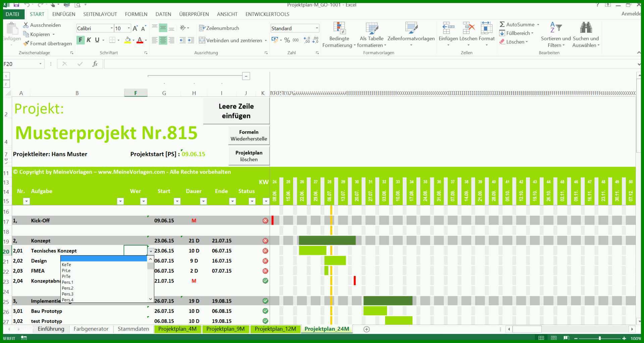
Task: Open the font name Calibri dropdown
Action: coord(112,28)
